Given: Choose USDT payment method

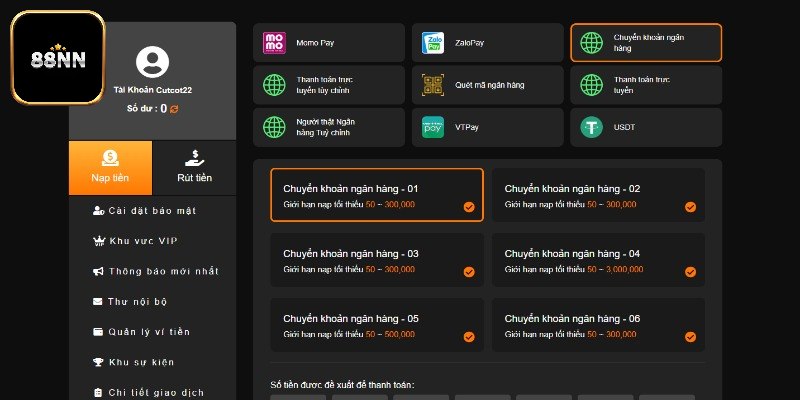Looking at the screenshot, I should tap(646, 127).
